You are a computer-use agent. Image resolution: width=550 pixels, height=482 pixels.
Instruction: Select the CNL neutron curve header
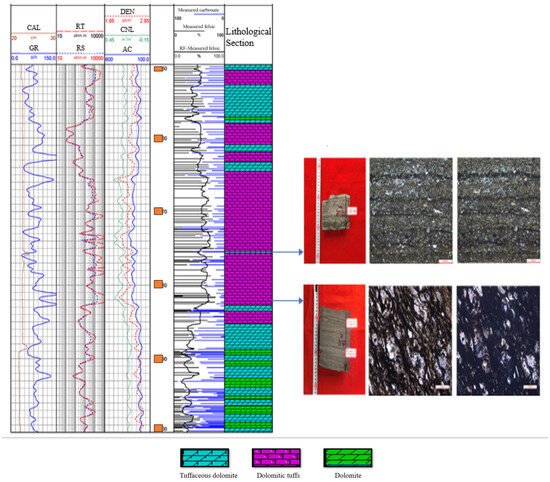coord(127,29)
